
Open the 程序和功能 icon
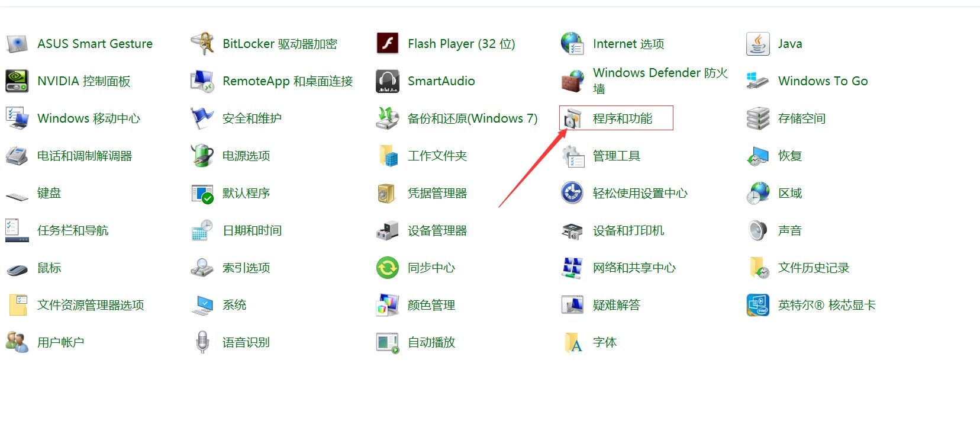pyautogui.click(x=573, y=118)
